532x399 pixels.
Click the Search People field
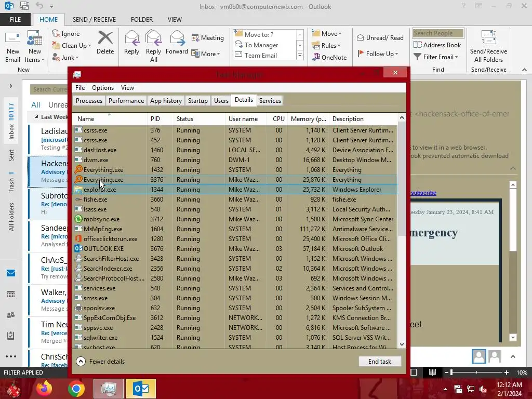click(438, 33)
